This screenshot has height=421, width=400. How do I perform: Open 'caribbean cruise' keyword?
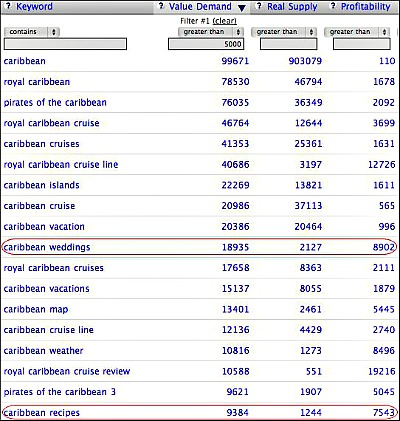tap(39, 206)
